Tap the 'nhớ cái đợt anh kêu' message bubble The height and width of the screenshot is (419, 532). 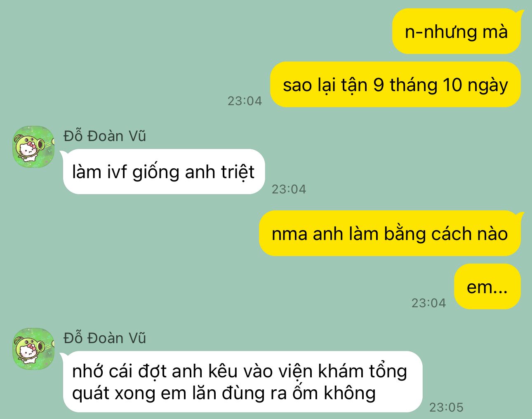tap(243, 382)
